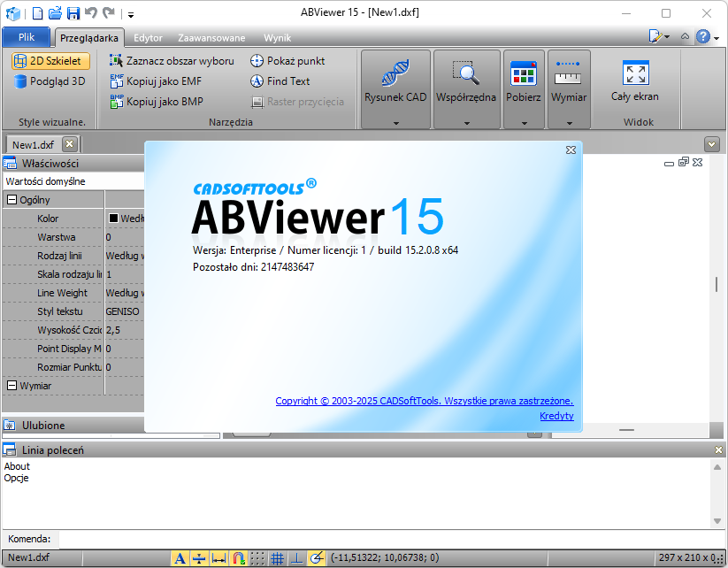728x568 pixels.
Task: Choose Kopiuj jako EMF
Action: coord(156,81)
